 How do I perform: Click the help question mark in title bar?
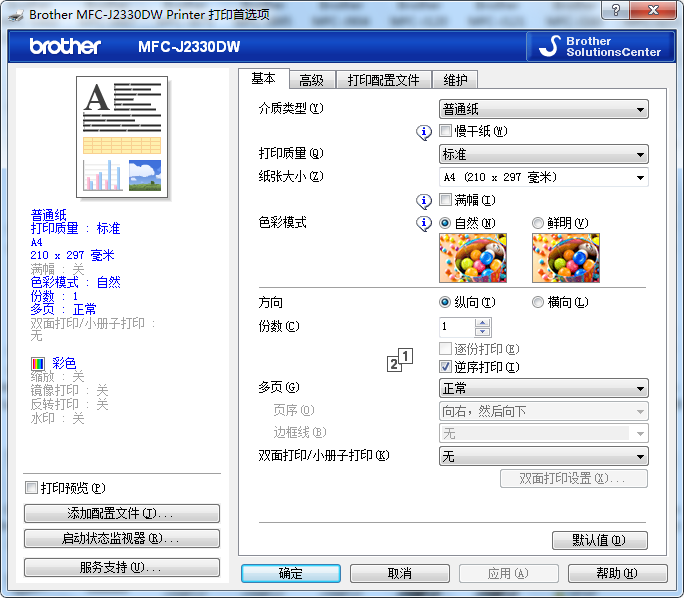point(616,10)
